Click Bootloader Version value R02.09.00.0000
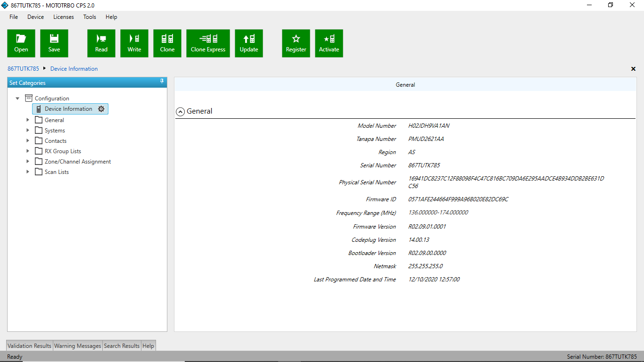644x362 pixels. click(x=427, y=253)
